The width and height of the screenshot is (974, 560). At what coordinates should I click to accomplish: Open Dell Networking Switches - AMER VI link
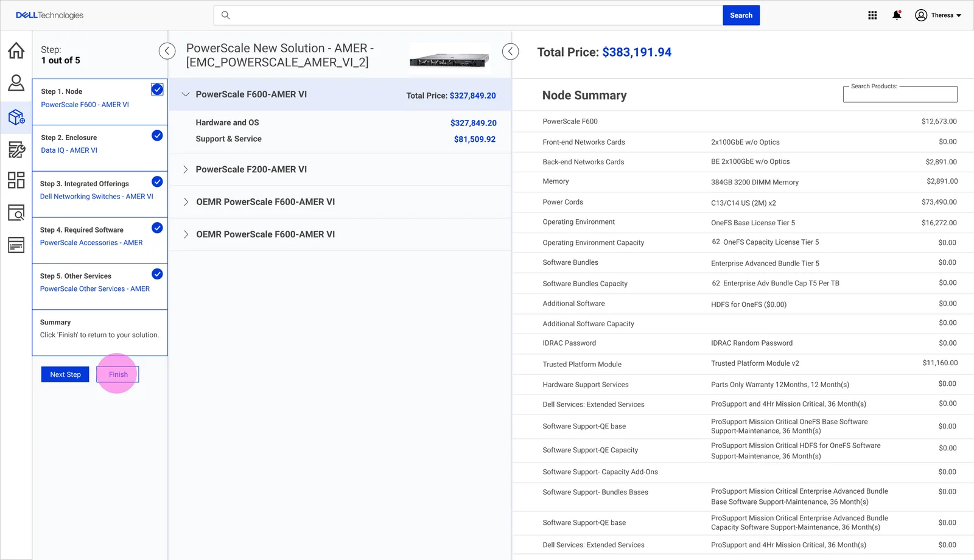tap(96, 197)
